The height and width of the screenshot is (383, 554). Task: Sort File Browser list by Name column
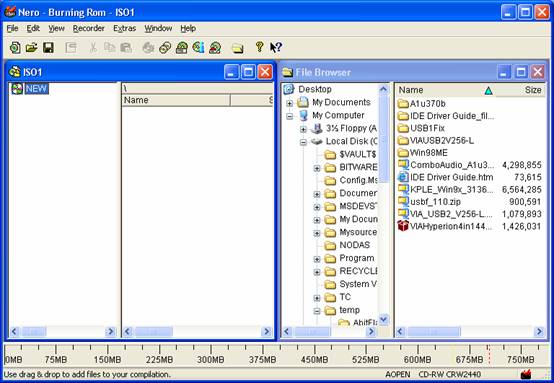tap(445, 90)
